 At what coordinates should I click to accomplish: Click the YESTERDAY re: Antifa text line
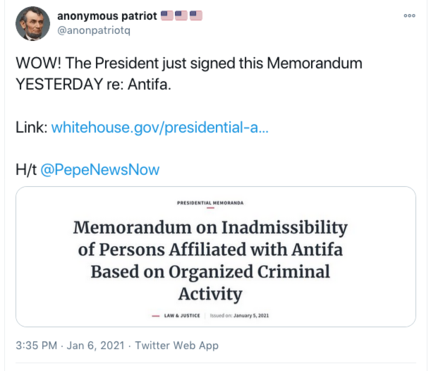pyautogui.click(x=93, y=84)
